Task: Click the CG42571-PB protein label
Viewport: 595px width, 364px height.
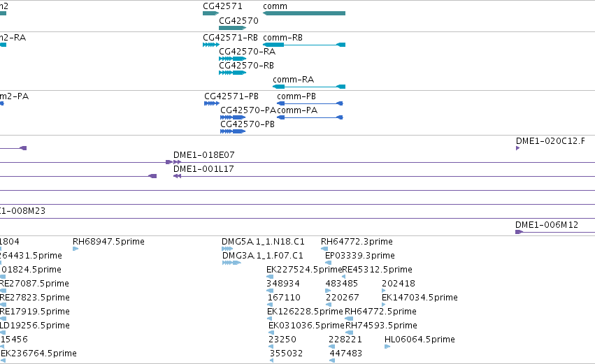Action: click(x=231, y=96)
